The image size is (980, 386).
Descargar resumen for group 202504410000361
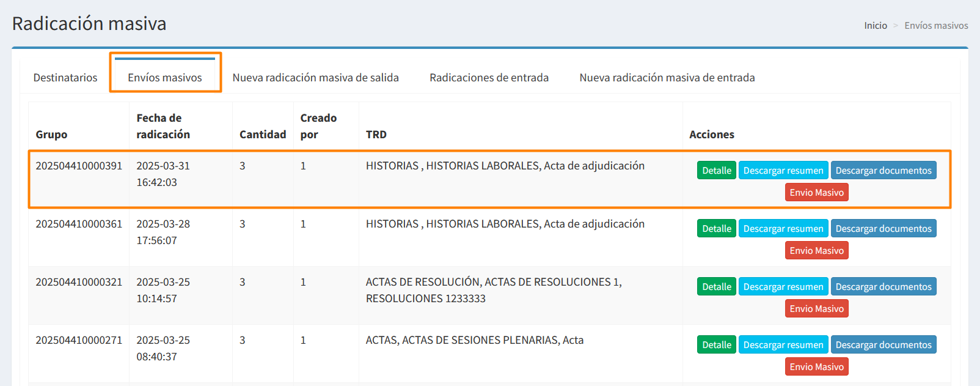pos(783,229)
